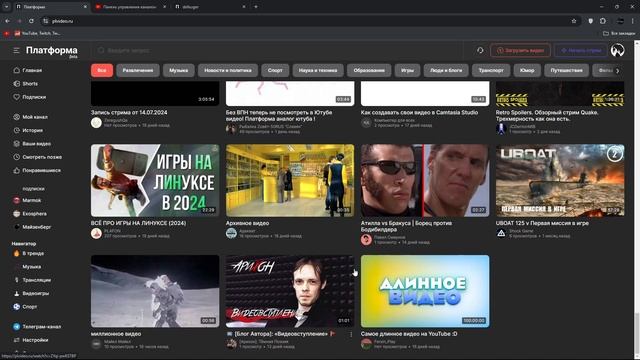Screen dimensions: 640x360
Task: Open Shorts in sidebar
Action: click(25, 84)
